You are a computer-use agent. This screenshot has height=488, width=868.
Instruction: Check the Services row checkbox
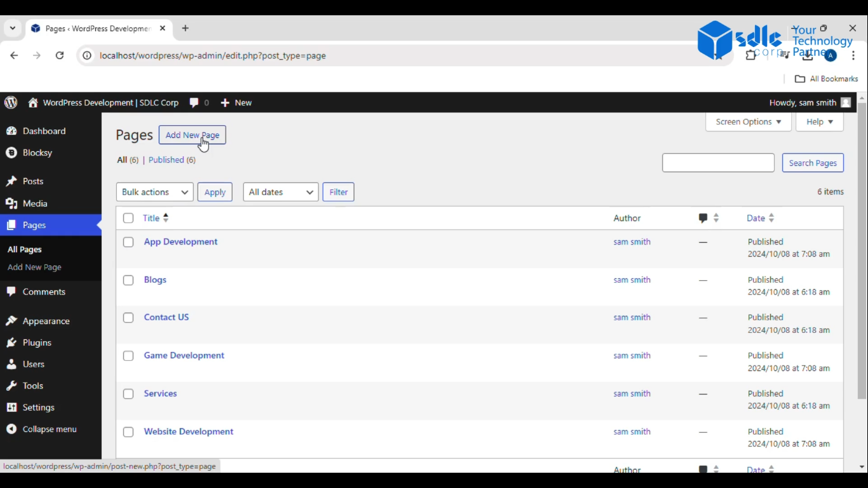tap(128, 394)
